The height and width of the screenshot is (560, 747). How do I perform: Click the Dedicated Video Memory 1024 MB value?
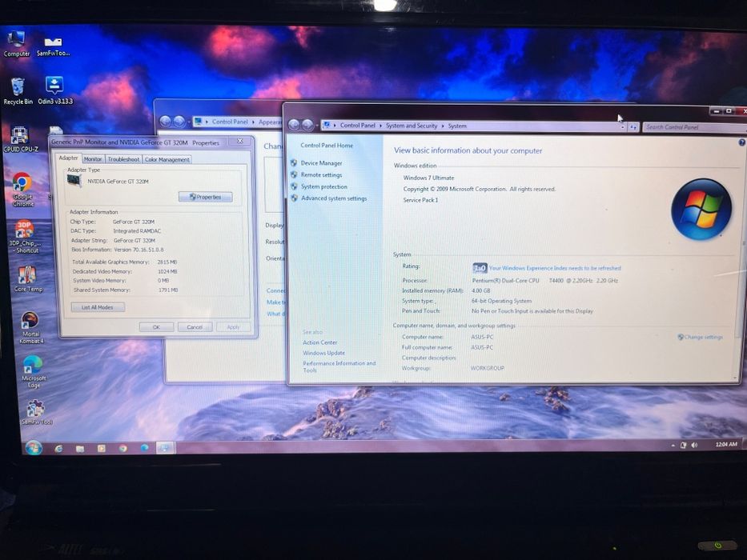point(167,271)
